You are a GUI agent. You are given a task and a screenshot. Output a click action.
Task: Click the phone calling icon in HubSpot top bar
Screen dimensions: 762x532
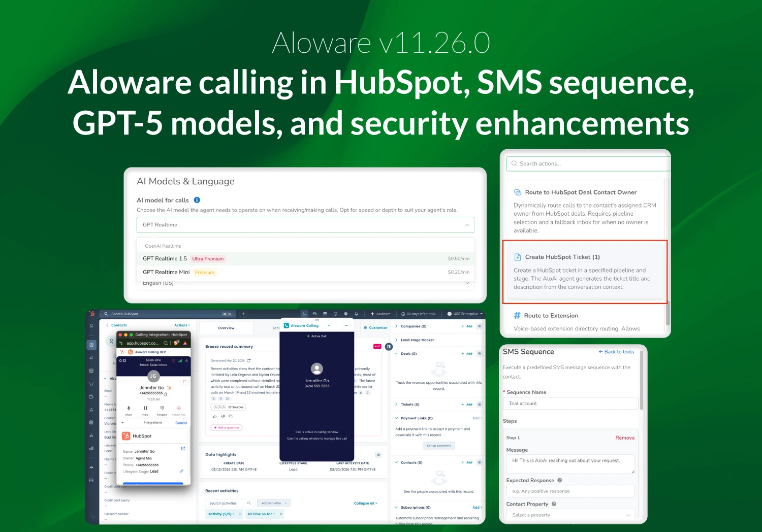304,314
